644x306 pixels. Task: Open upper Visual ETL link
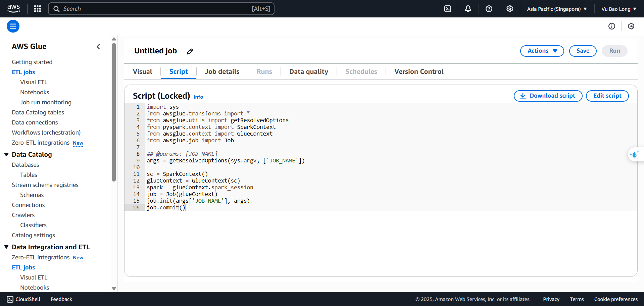(x=34, y=82)
